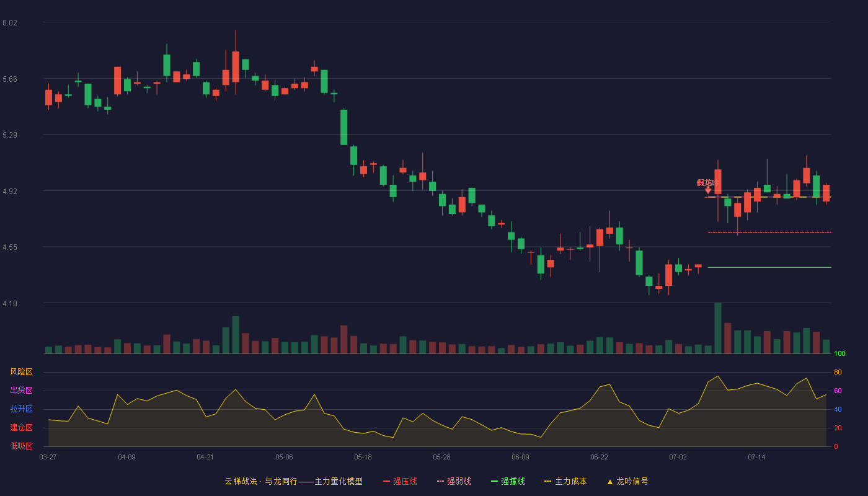Click the 出货区 zone label
868x496 pixels.
(x=21, y=391)
